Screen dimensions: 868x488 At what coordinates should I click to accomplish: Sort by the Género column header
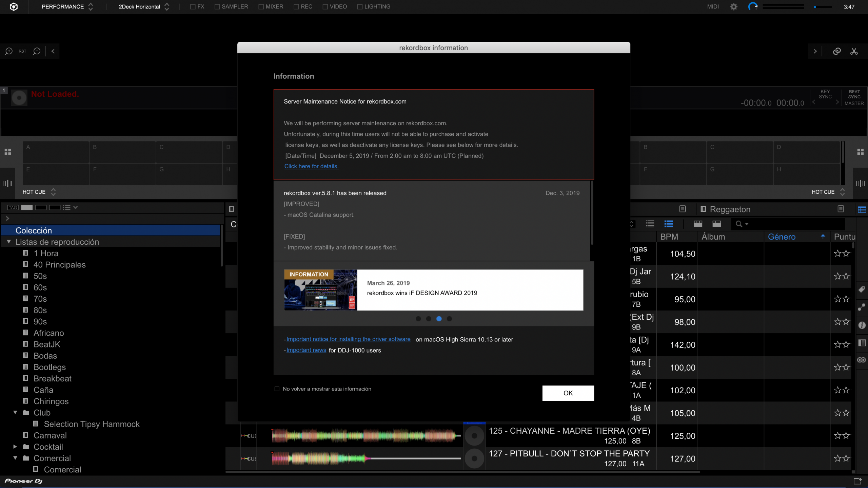(796, 237)
